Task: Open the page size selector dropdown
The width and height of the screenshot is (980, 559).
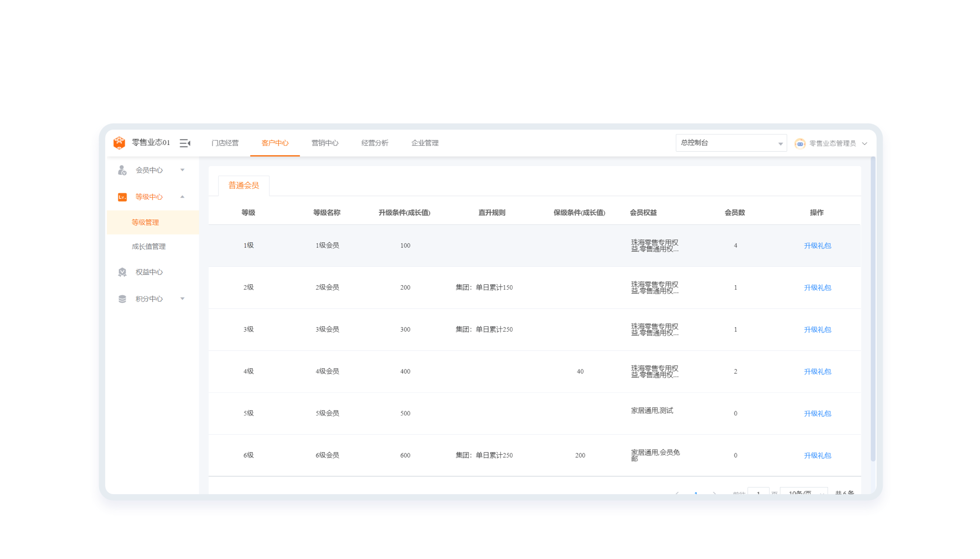Action: click(804, 492)
